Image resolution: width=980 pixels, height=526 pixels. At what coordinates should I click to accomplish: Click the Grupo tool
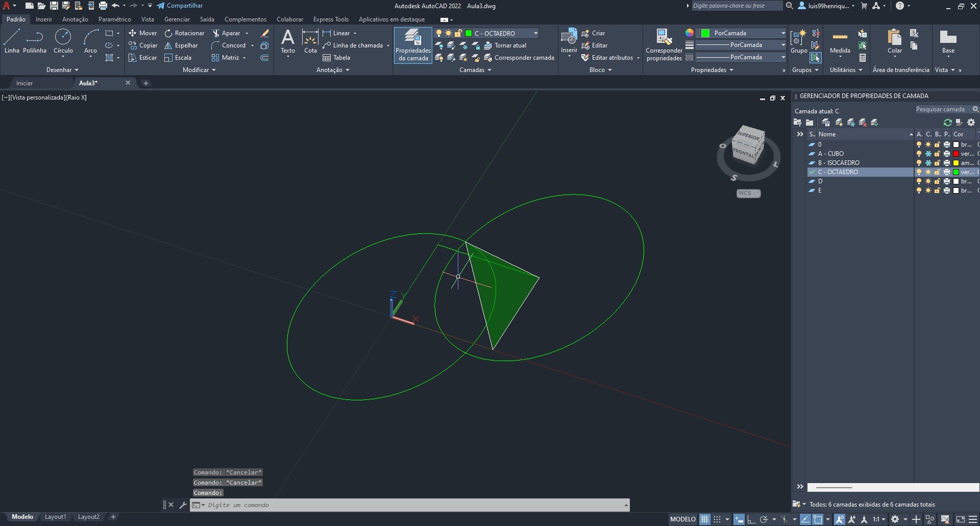click(x=799, y=41)
